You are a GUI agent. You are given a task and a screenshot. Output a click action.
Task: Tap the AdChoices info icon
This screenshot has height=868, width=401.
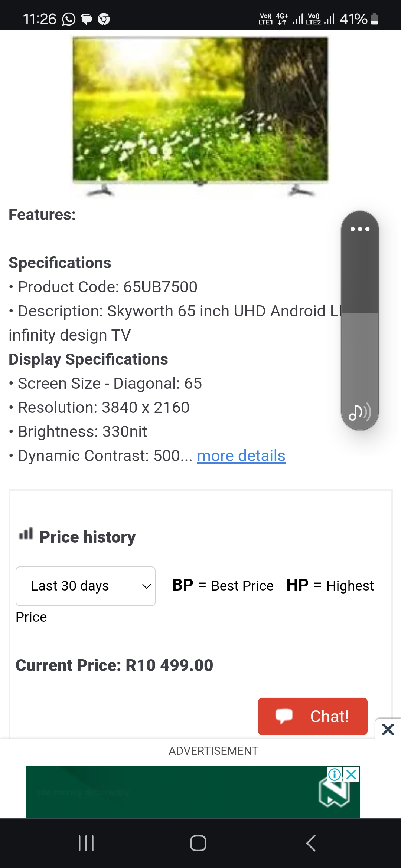click(335, 775)
